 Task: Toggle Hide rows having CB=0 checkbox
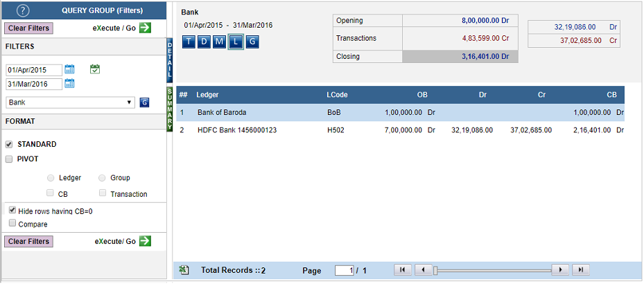pos(12,210)
